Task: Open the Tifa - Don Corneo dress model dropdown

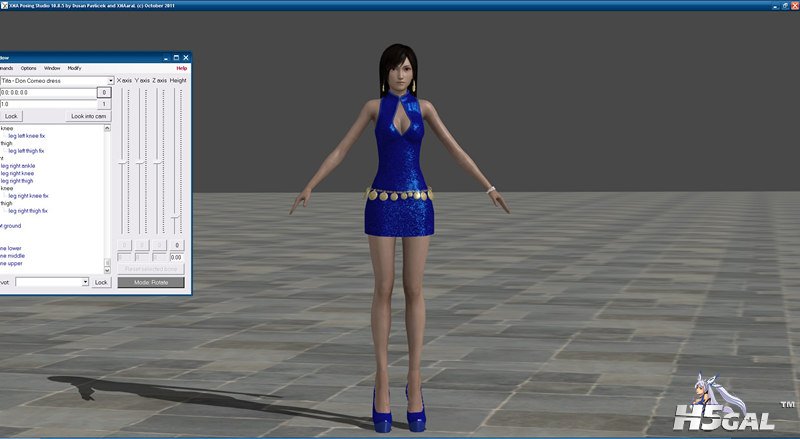Action: click(57, 81)
